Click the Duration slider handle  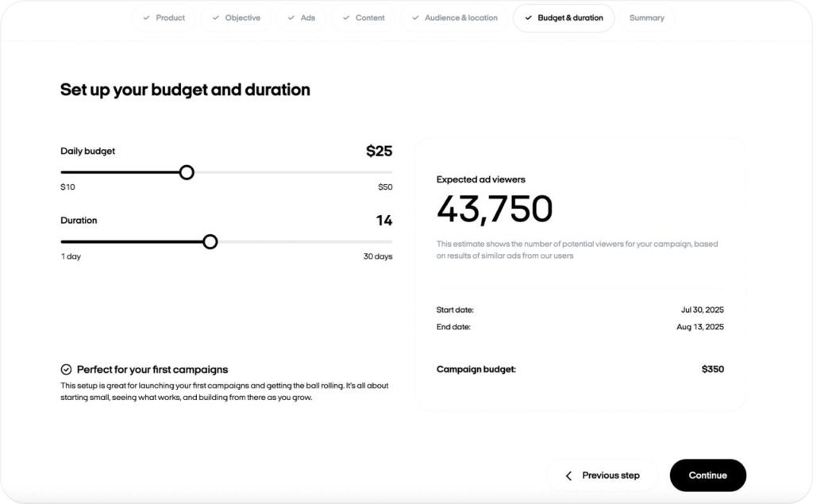point(210,241)
